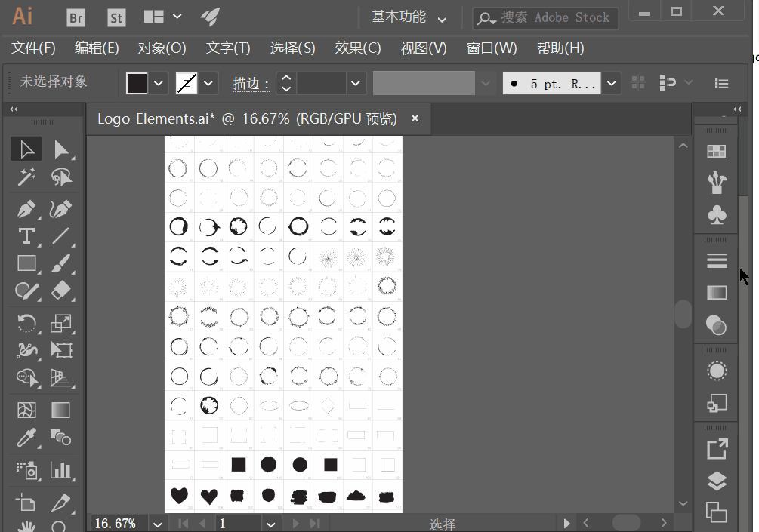Image resolution: width=759 pixels, height=532 pixels.
Task: Select the Rectangle tool
Action: coord(26,263)
